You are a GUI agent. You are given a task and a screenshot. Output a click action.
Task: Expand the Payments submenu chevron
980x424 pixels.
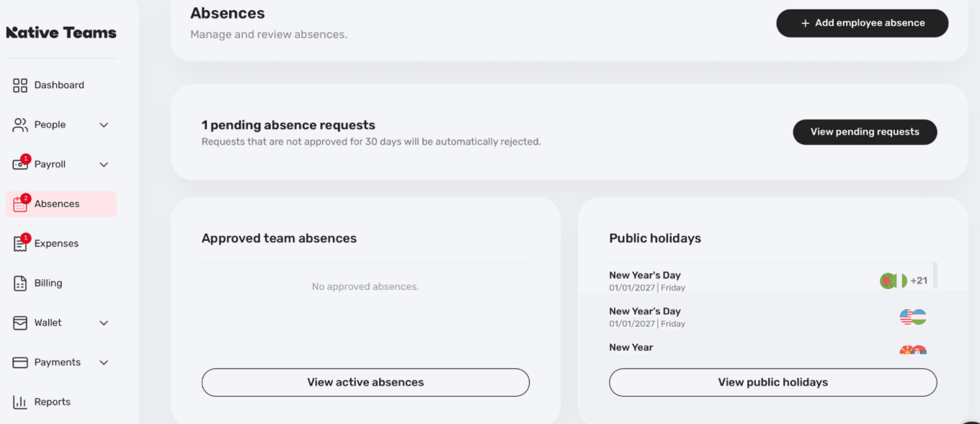click(104, 363)
